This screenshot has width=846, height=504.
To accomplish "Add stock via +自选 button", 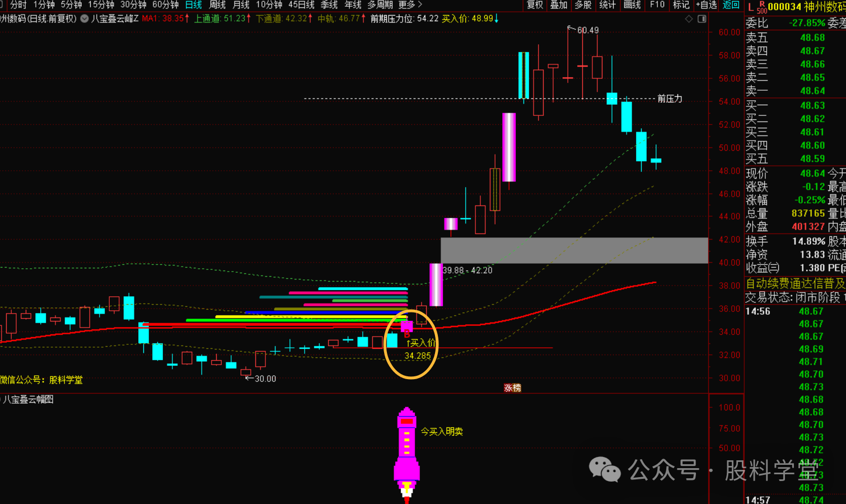I will tap(706, 5).
